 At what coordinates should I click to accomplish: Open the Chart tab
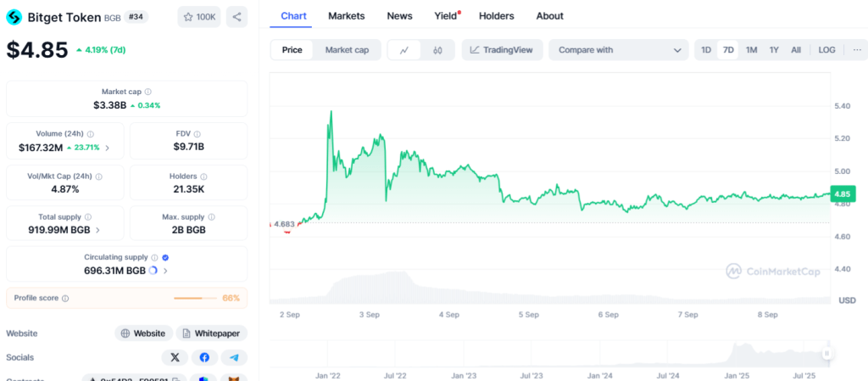(293, 16)
